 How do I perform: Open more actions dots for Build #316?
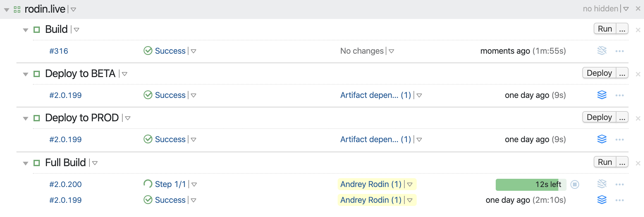pos(619,51)
